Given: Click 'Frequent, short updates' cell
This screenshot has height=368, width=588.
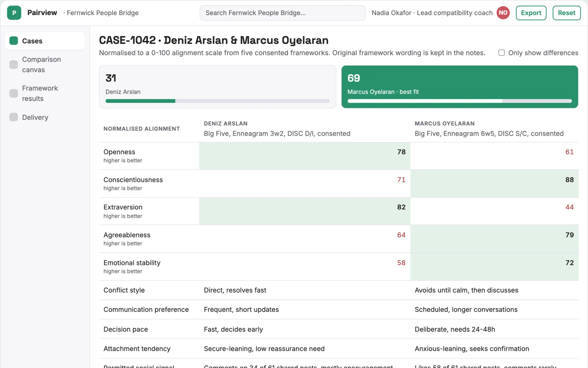Looking at the screenshot, I should click(241, 309).
